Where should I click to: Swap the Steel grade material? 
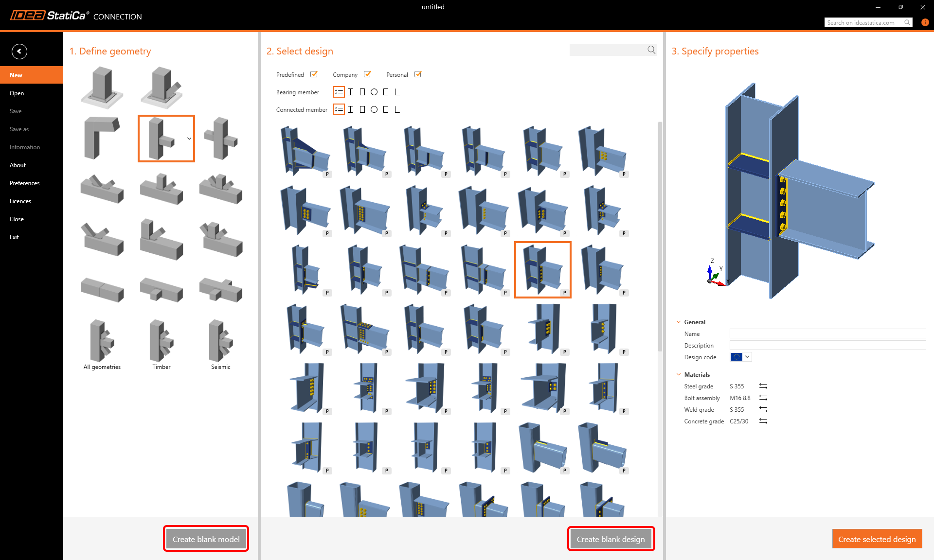(763, 386)
